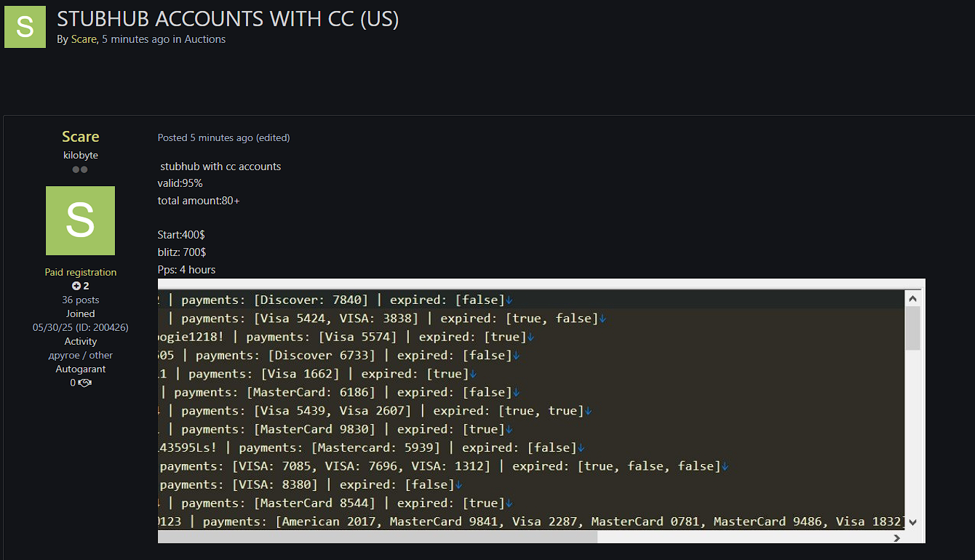Viewport: 975px width, 560px height.
Task: Click the up arrow of the vertical scrollbar
Action: pyautogui.click(x=913, y=297)
